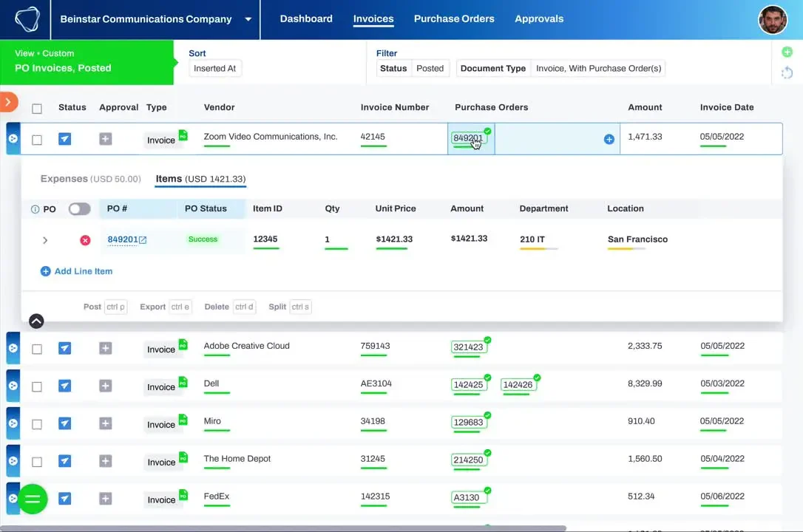This screenshot has width=803, height=532.
Task: Click purchase order tag 321423
Action: pos(468,347)
